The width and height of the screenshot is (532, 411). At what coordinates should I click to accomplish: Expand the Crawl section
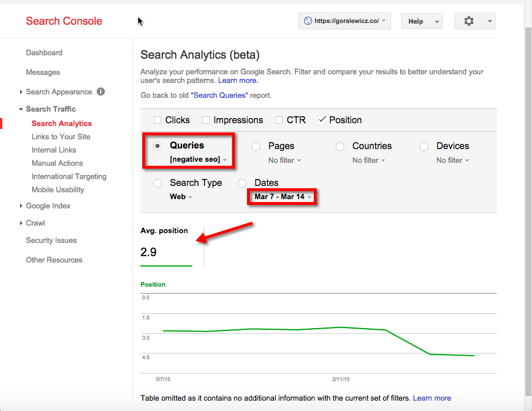pyautogui.click(x=21, y=223)
